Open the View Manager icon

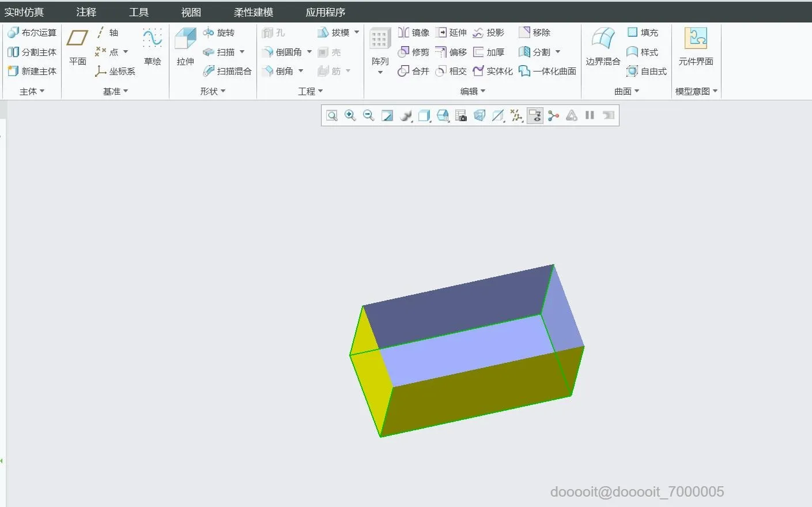(461, 115)
